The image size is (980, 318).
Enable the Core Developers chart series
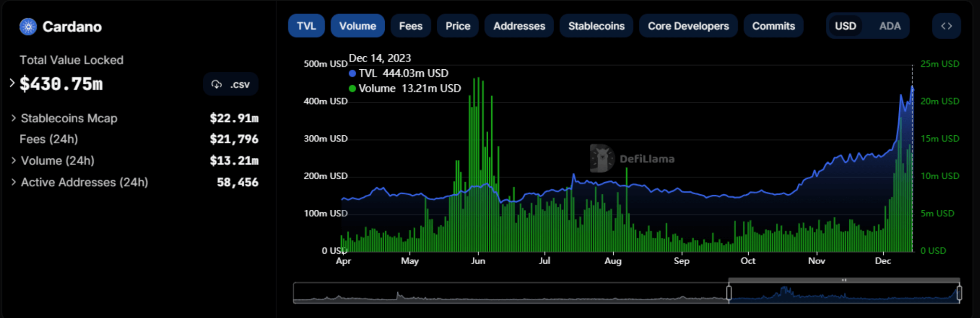tap(688, 26)
